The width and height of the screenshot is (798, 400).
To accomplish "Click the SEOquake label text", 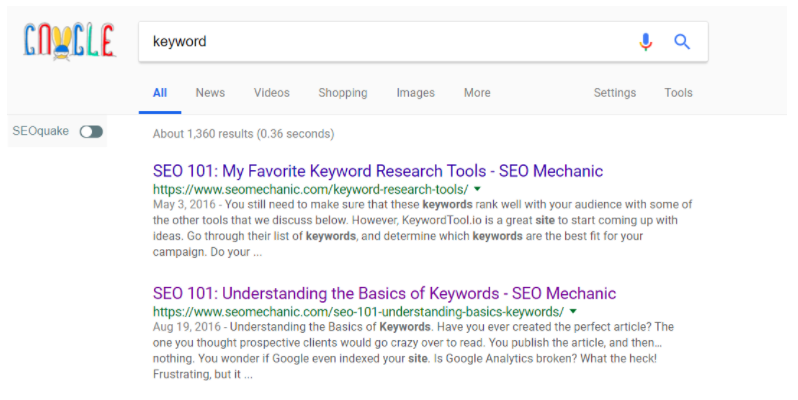I will (x=41, y=131).
